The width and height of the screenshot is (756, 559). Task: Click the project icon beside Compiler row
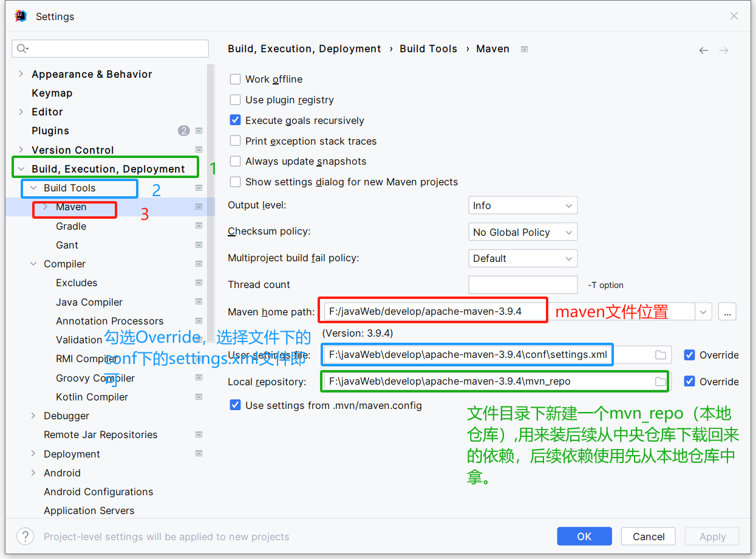coord(199,264)
